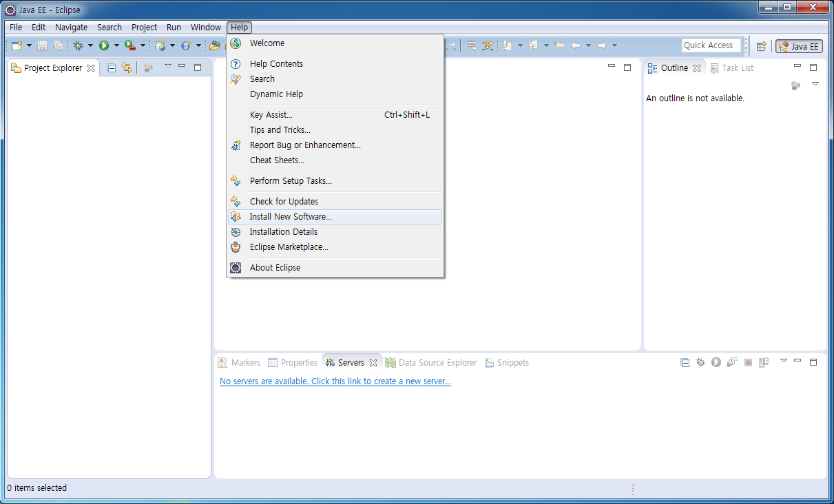The height and width of the screenshot is (504, 834).
Task: Click the Open Type folder icon
Action: click(x=215, y=45)
